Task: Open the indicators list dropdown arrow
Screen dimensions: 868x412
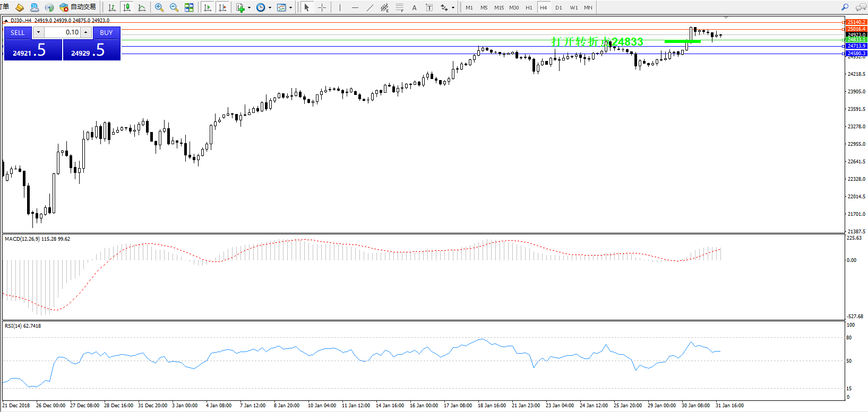Action: 250,7
